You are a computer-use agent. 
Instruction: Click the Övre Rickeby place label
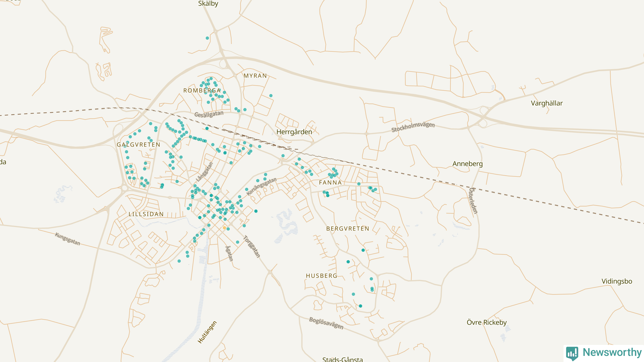click(487, 322)
